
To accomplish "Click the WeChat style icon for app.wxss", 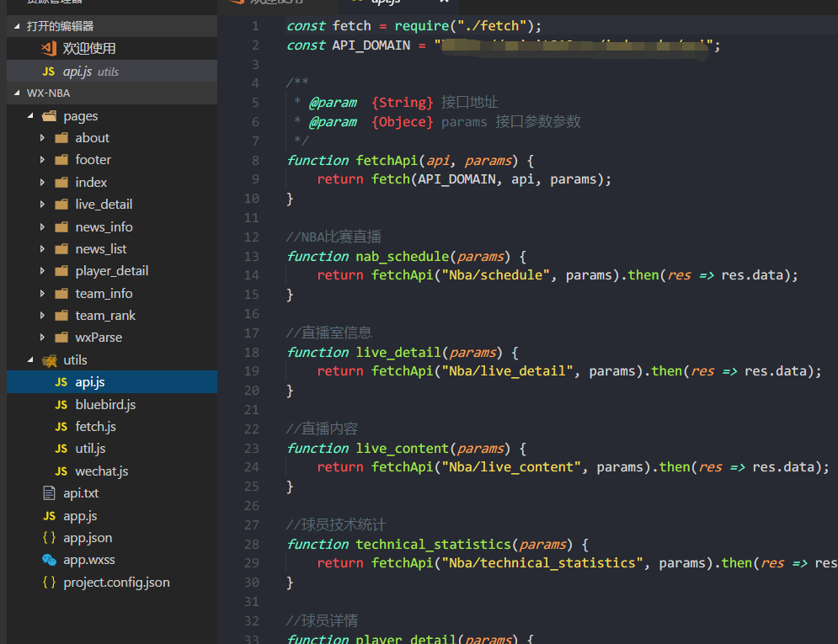I will coord(49,560).
